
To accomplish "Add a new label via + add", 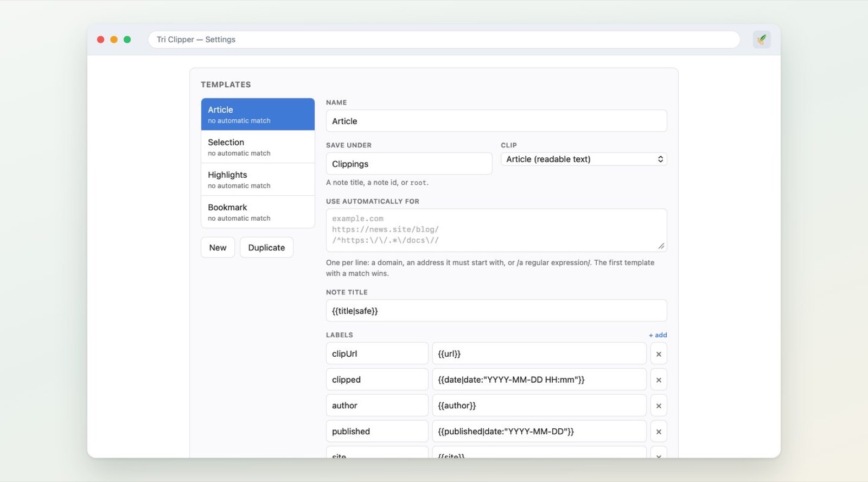I will (658, 335).
